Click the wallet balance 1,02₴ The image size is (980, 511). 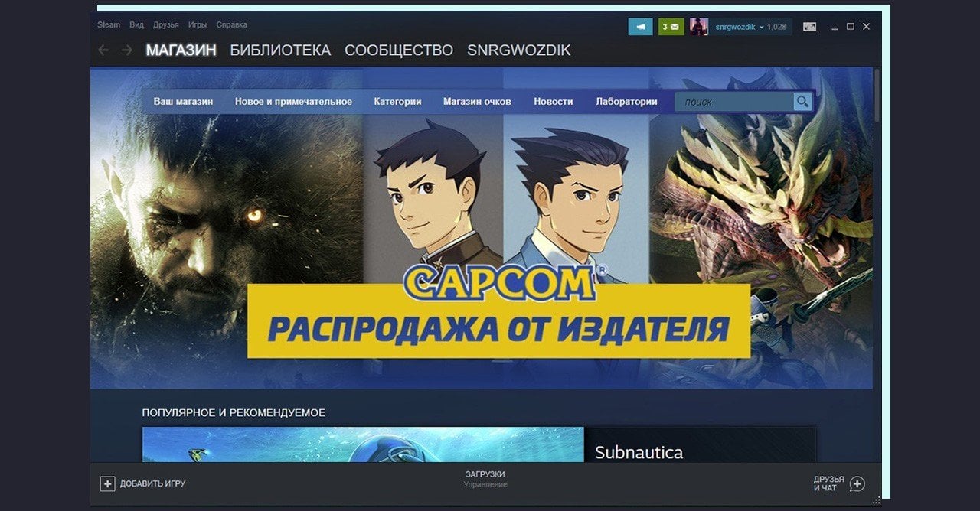click(x=776, y=27)
